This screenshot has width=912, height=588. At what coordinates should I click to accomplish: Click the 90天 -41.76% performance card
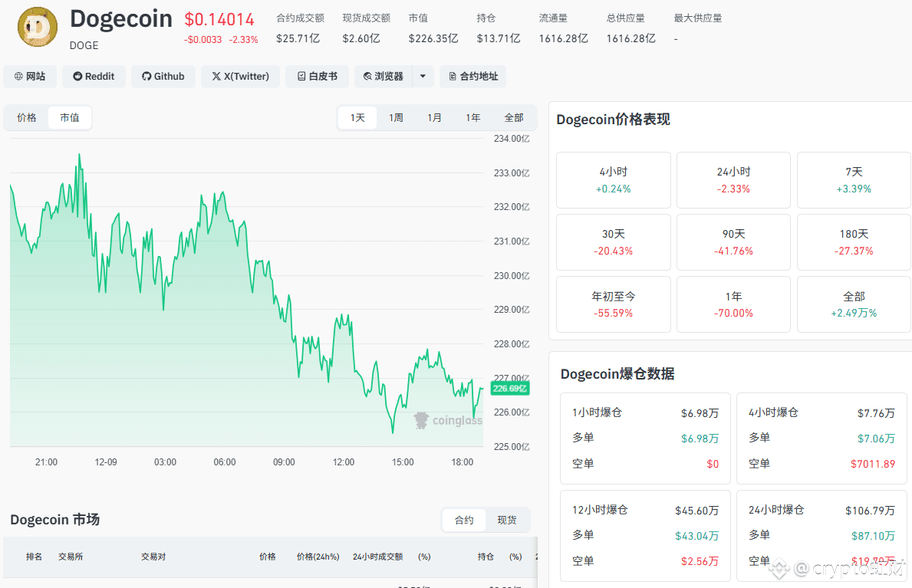tap(733, 242)
